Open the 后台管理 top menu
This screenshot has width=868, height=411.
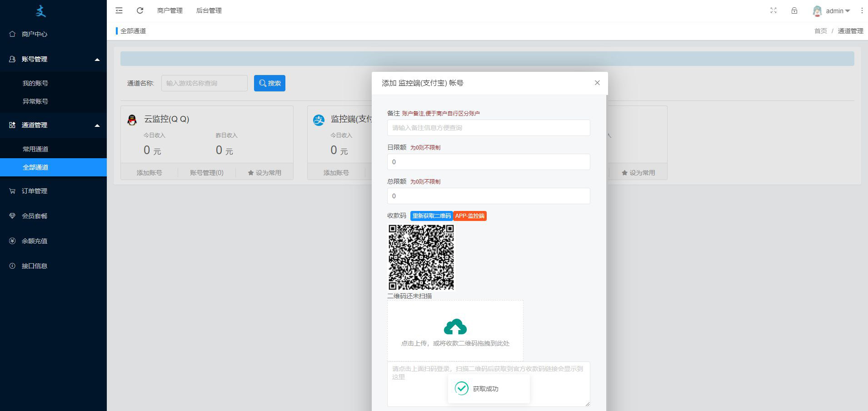[209, 10]
